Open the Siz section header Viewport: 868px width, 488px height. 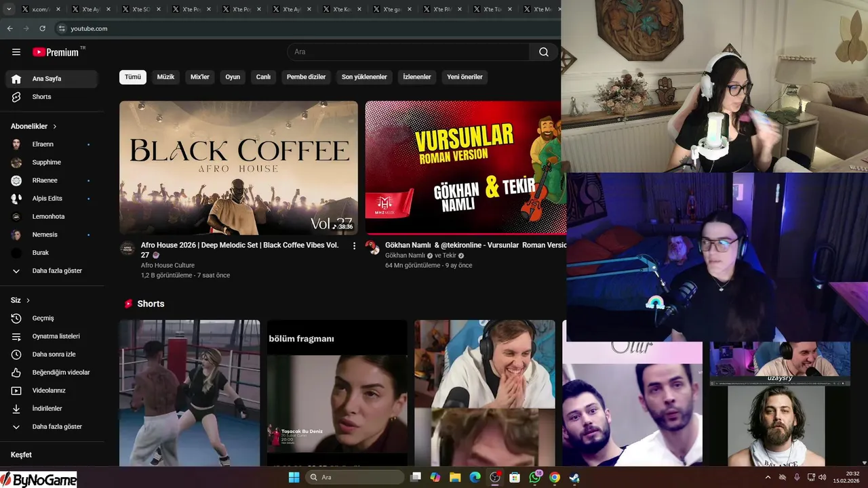[x=20, y=300]
